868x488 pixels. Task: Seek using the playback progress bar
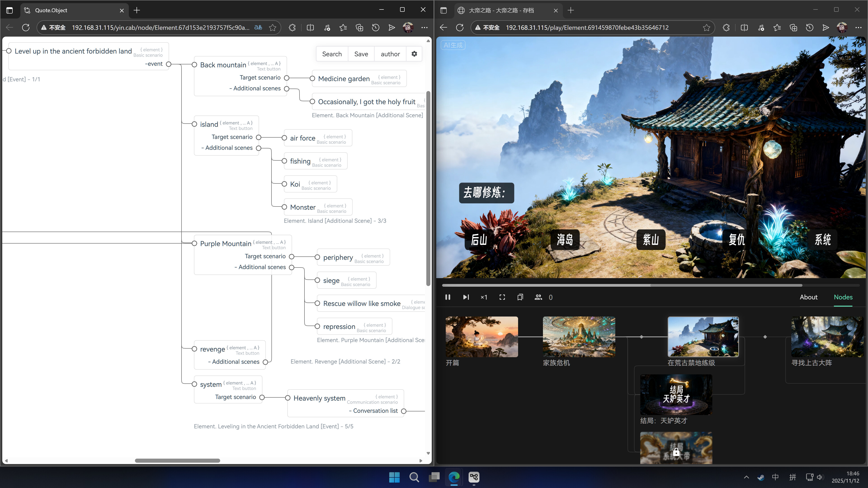click(x=650, y=285)
